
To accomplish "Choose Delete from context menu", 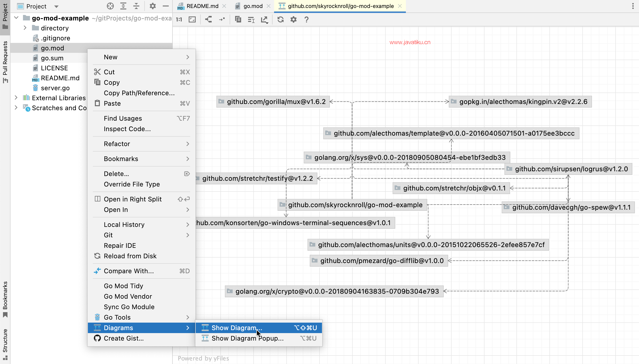I will [x=142, y=174].
